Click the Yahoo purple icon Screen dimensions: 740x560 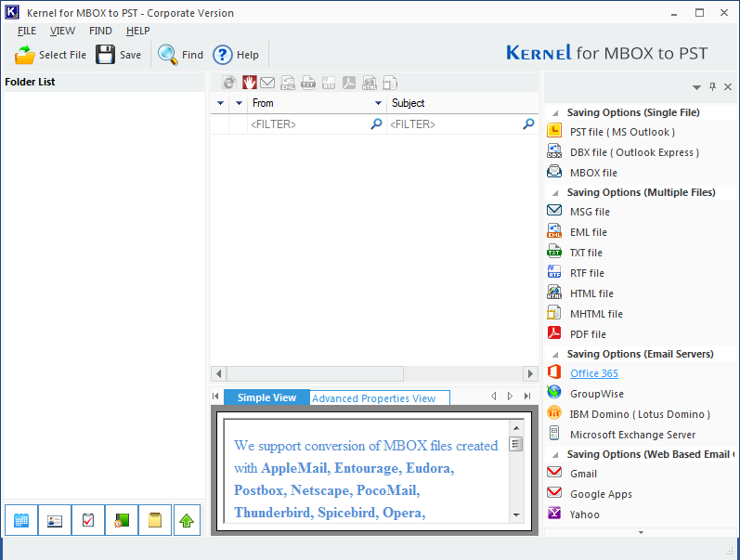[x=554, y=513]
